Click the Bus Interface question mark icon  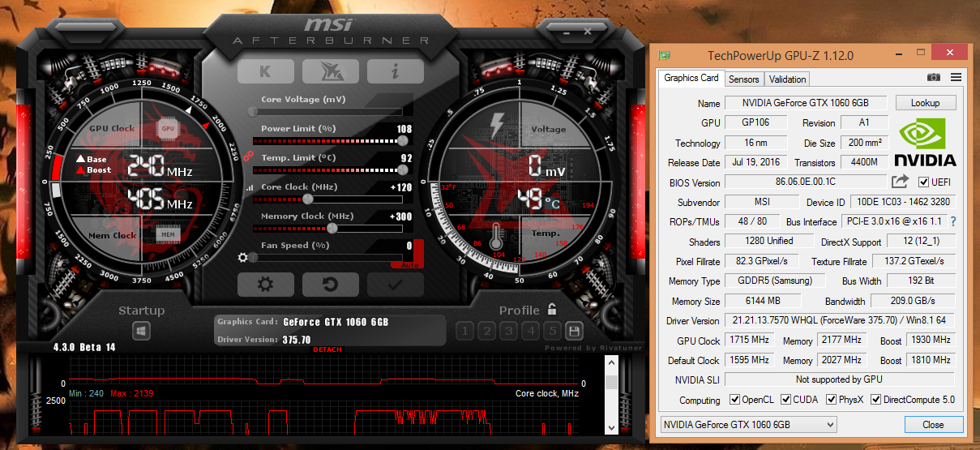pyautogui.click(x=953, y=221)
